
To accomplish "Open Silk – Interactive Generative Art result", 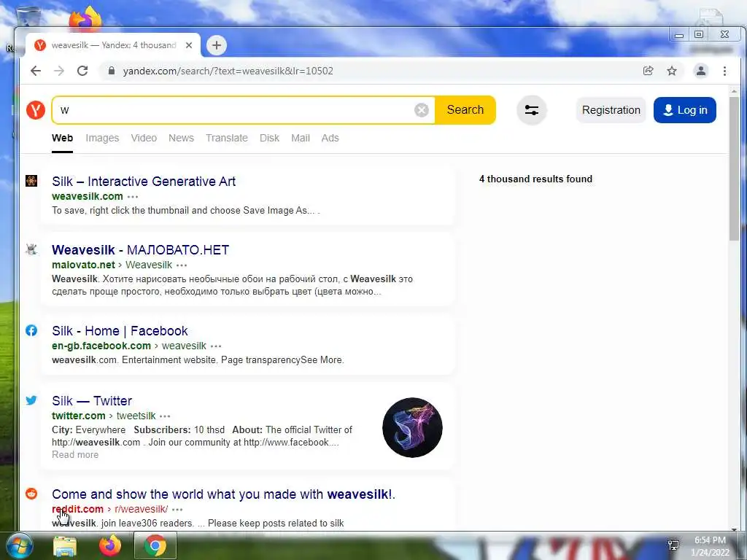I will 144,182.
